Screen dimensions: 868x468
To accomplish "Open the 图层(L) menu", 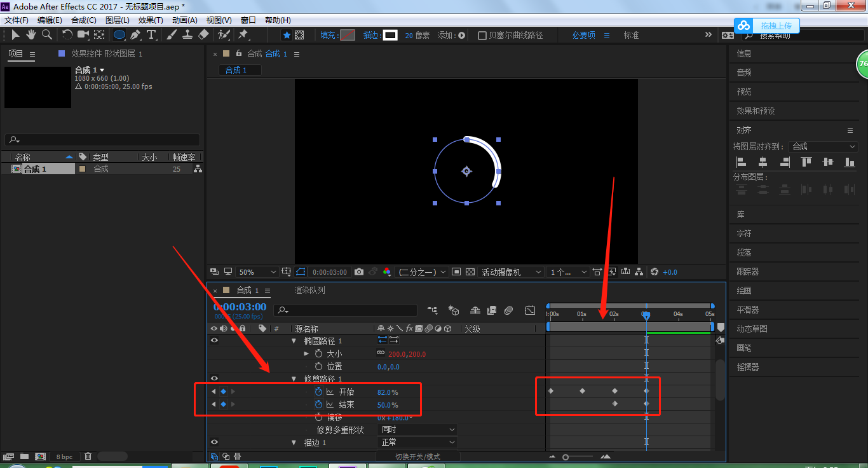I will 118,20.
